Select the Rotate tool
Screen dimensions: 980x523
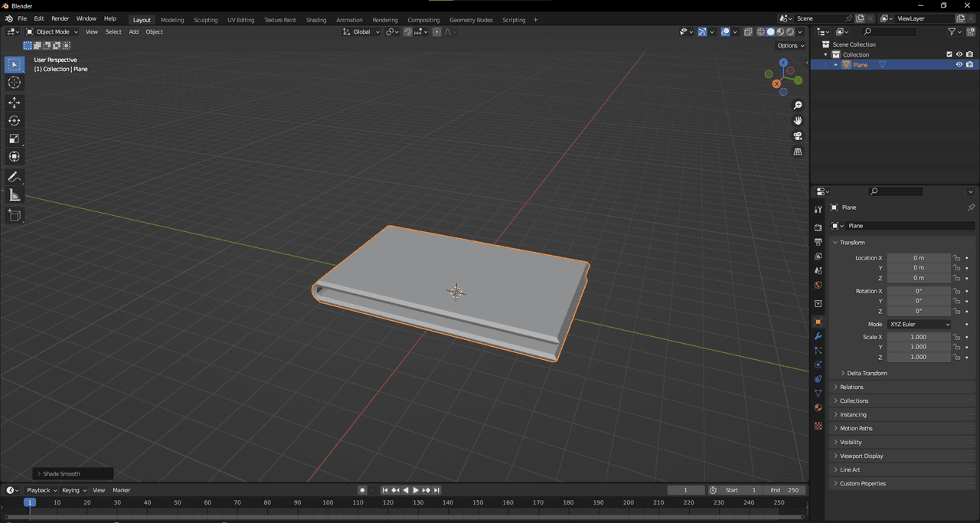coord(14,120)
